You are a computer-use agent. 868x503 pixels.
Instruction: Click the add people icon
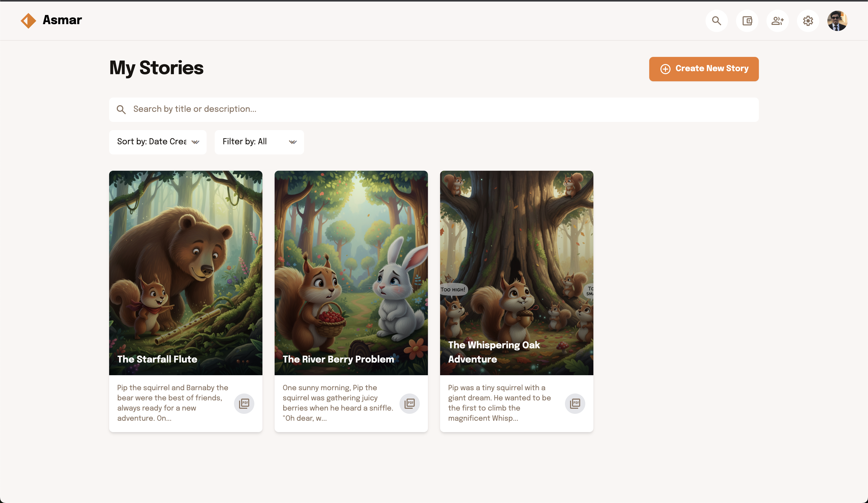click(x=777, y=21)
